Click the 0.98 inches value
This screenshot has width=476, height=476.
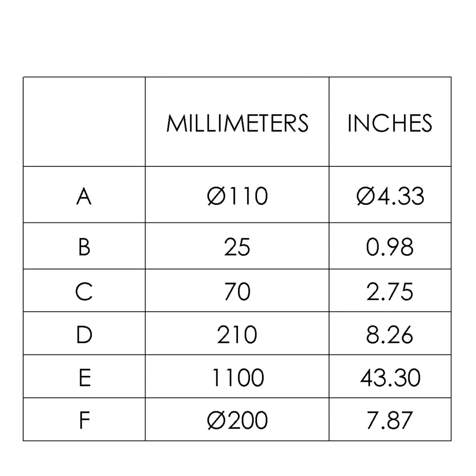(390, 247)
